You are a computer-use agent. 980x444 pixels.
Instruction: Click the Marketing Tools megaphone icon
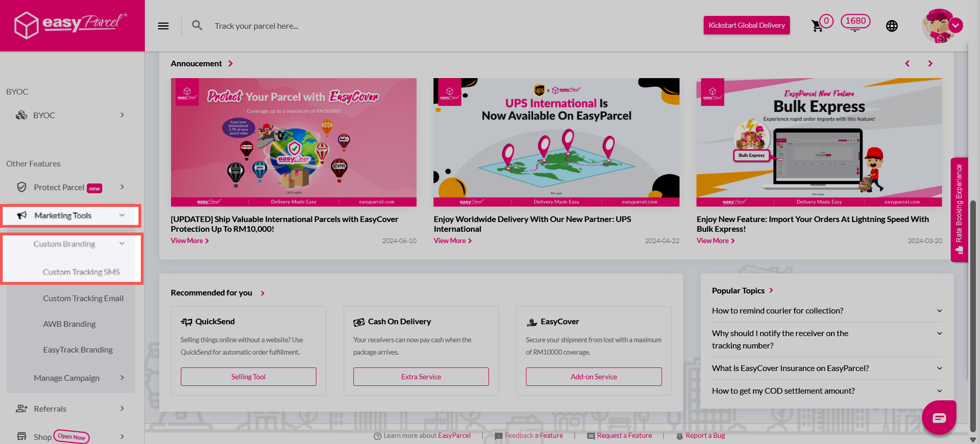click(x=22, y=215)
